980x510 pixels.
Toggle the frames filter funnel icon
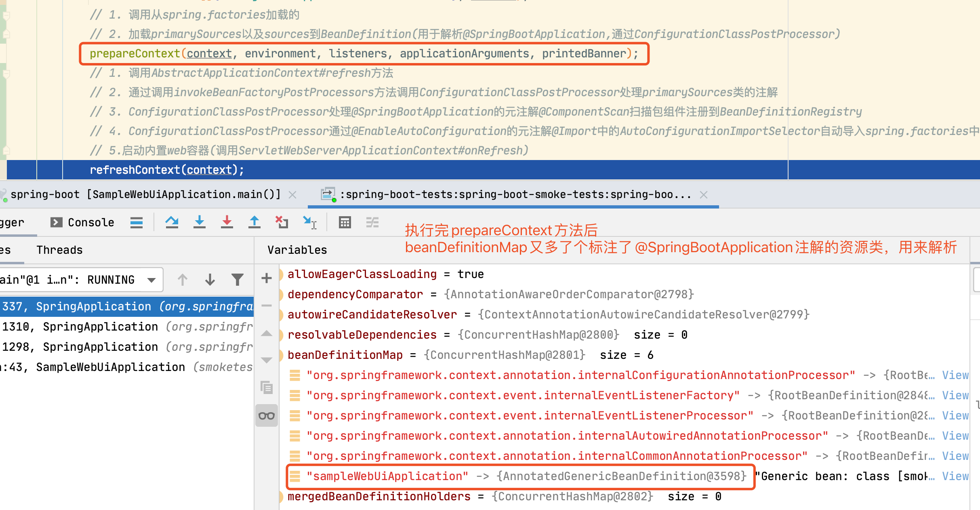pos(238,279)
